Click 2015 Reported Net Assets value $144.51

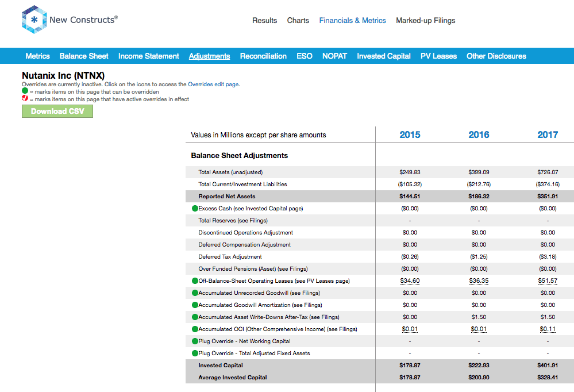pyautogui.click(x=410, y=197)
